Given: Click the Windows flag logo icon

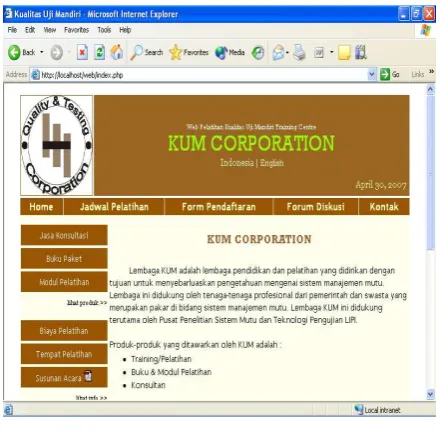Looking at the screenshot, I should 426,31.
